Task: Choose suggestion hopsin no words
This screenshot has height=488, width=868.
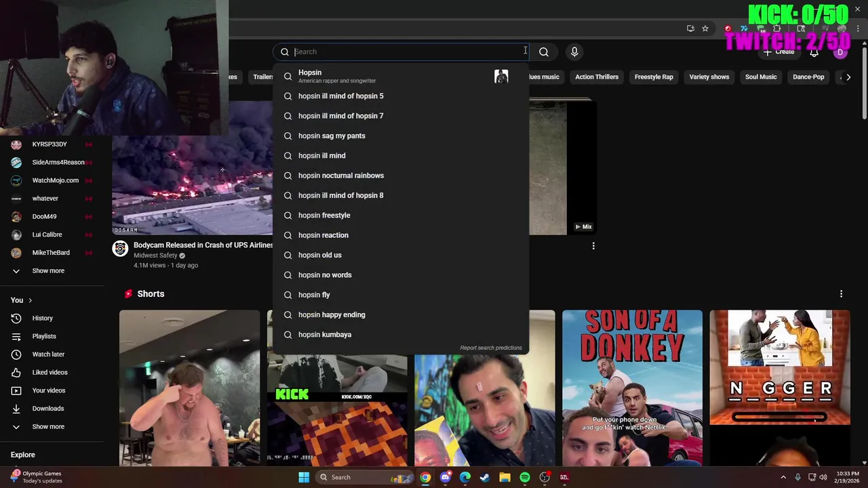Action: (401, 275)
